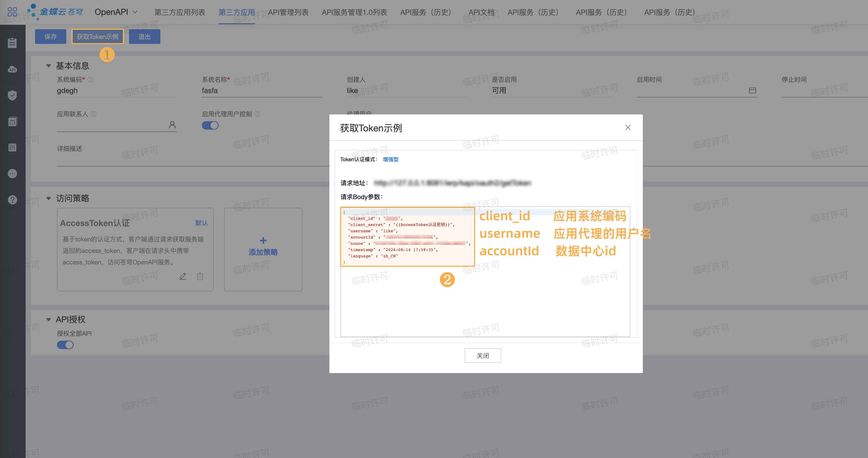Viewport: 868px width, 458px height.
Task: Switch to API文档 tab
Action: coord(481,12)
